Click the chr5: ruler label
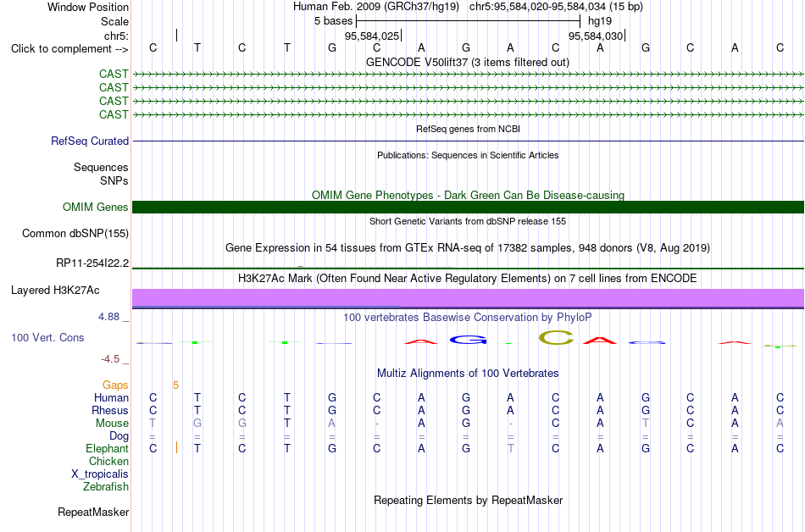Screen dimensions: 805x532 point(116,36)
